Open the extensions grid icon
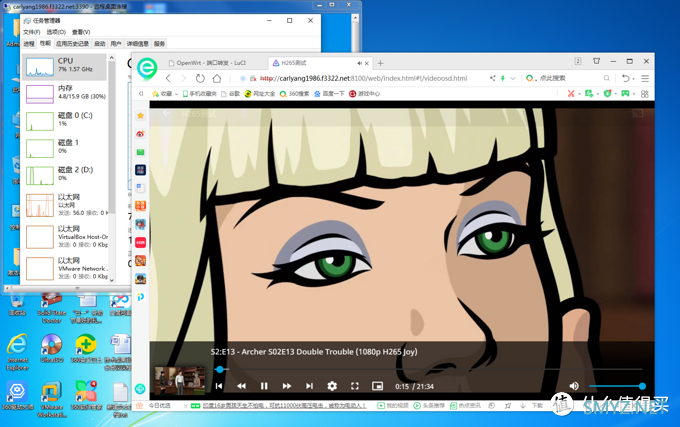The height and width of the screenshot is (427, 680). (x=645, y=94)
